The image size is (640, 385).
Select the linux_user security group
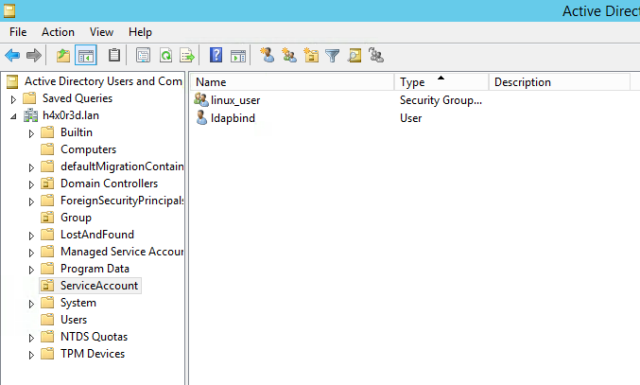pyautogui.click(x=235, y=100)
